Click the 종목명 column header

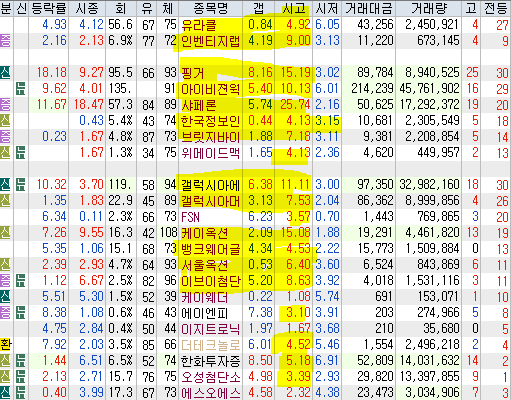coord(211,8)
